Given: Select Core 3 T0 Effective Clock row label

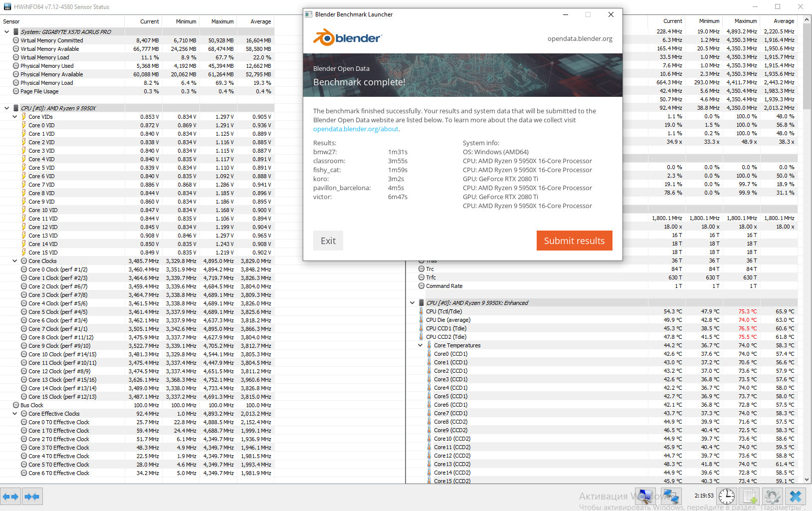Looking at the screenshot, I should (x=59, y=448).
